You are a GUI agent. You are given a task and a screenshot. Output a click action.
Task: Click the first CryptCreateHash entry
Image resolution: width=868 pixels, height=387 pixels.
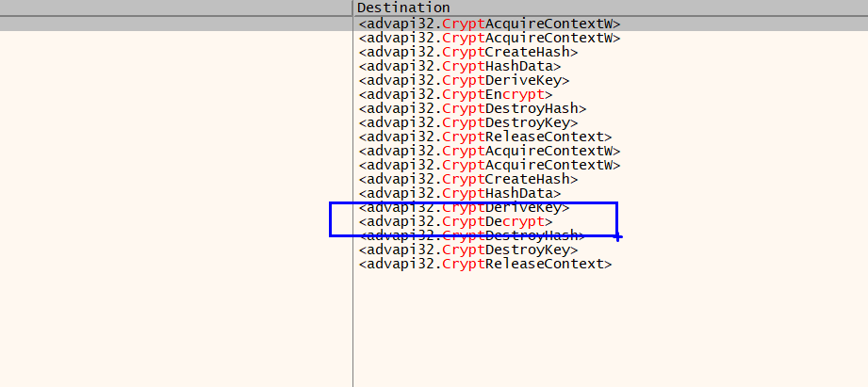pyautogui.click(x=467, y=52)
